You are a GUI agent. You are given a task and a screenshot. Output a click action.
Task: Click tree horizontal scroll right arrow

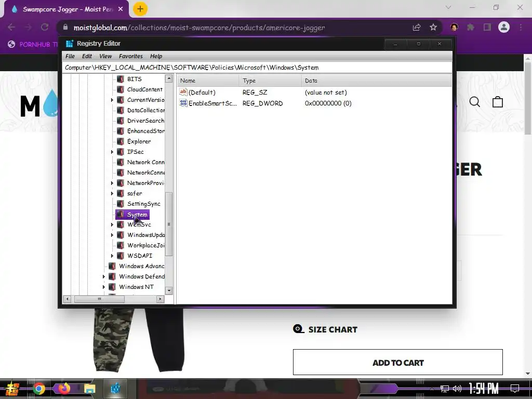[x=160, y=299]
